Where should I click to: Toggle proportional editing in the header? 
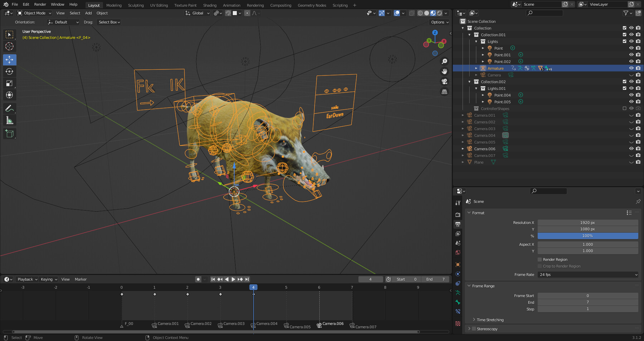pos(247,13)
